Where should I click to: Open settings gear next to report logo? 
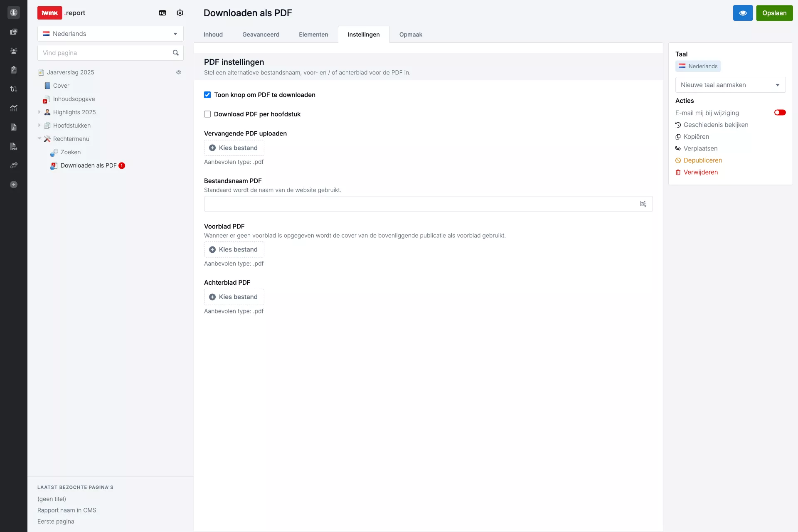click(x=180, y=13)
